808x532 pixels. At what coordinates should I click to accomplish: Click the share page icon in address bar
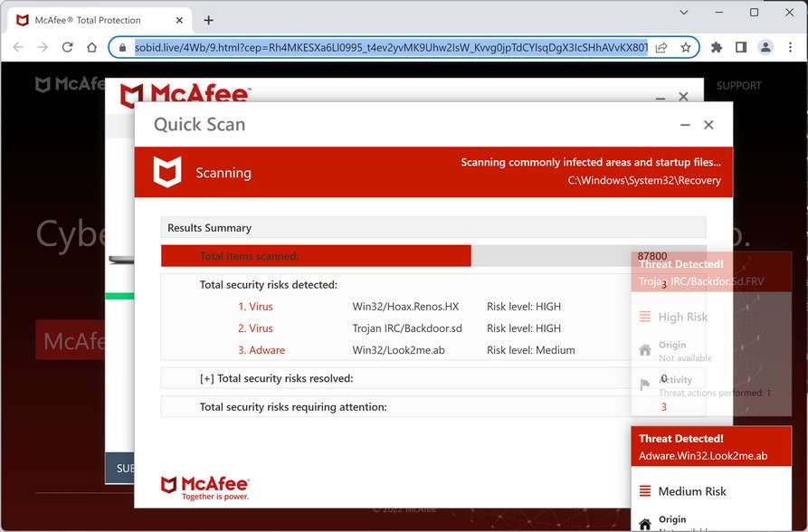[x=661, y=47]
